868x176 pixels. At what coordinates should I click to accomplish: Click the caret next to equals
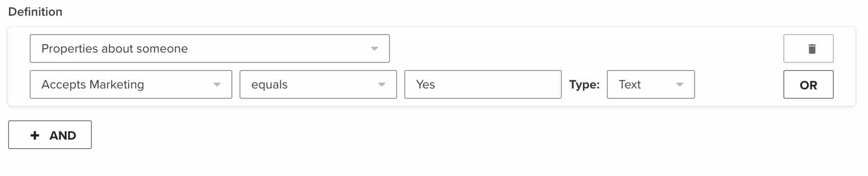click(381, 84)
